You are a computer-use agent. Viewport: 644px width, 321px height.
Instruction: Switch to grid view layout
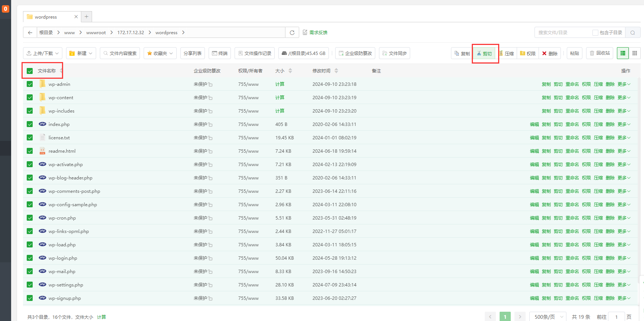point(635,53)
